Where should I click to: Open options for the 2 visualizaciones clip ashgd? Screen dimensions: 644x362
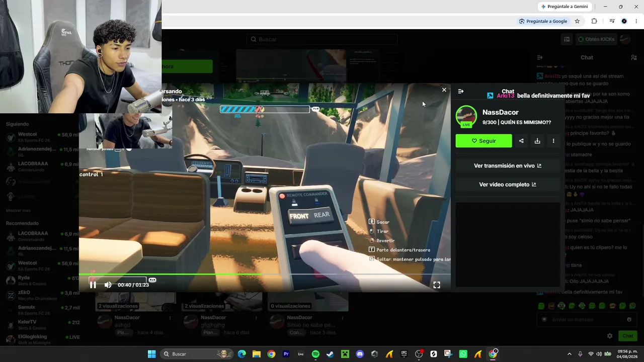pos(170,318)
